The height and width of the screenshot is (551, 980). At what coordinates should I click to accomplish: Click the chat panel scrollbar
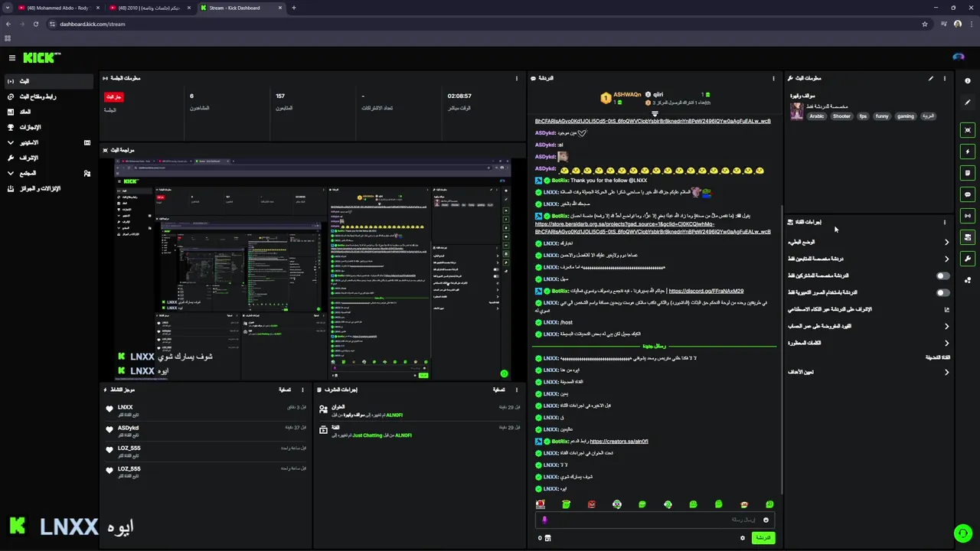(x=782, y=349)
